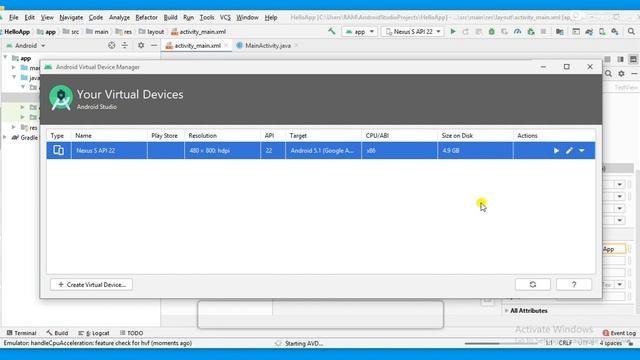Click the Android Studio logo in AVD Manager
The width and height of the screenshot is (640, 360).
tap(61, 98)
